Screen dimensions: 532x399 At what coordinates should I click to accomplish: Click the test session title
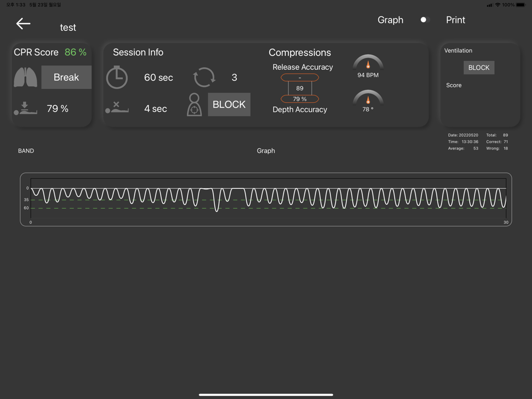tap(68, 28)
